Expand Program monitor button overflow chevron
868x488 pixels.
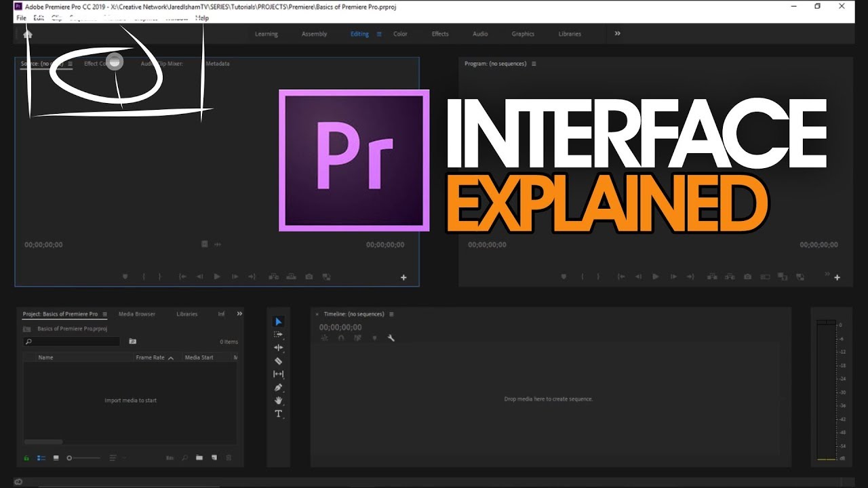point(827,274)
